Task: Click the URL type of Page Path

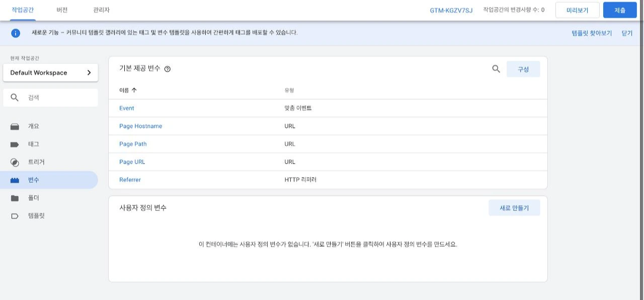Action: coord(290,144)
